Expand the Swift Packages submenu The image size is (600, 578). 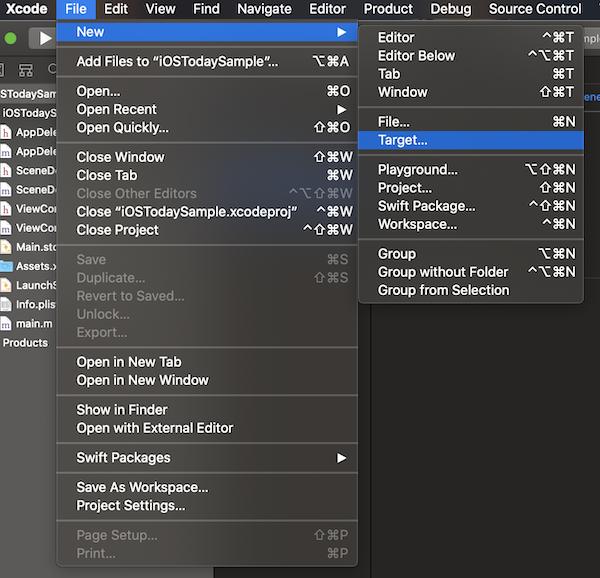[207, 458]
